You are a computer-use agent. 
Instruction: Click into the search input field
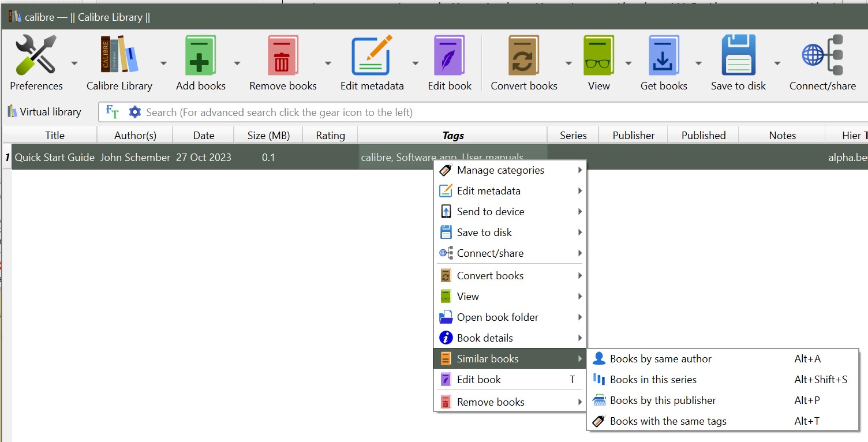click(462, 113)
